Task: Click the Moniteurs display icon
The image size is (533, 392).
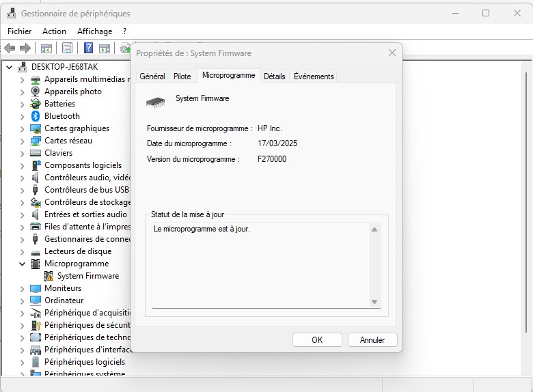Action: [x=36, y=288]
